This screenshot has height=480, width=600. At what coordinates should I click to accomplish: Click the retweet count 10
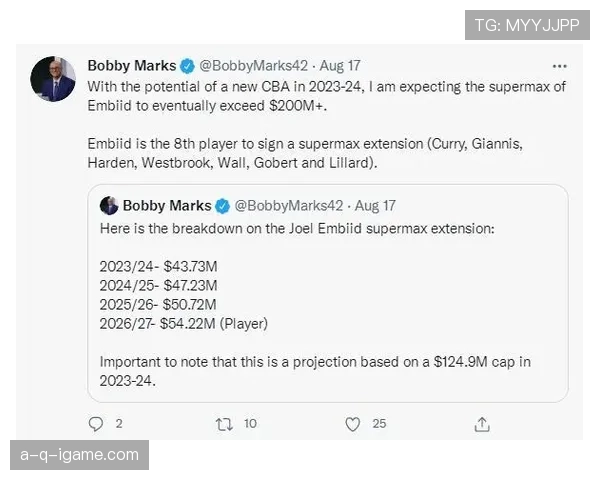click(x=250, y=424)
